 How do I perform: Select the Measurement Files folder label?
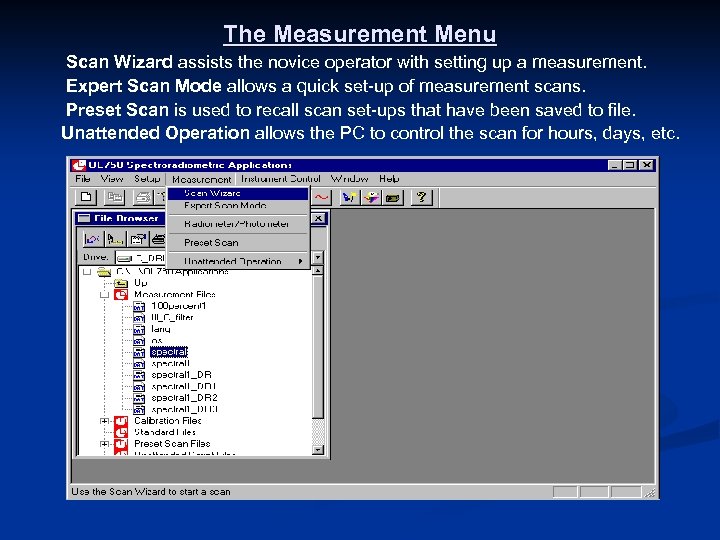(x=174, y=294)
